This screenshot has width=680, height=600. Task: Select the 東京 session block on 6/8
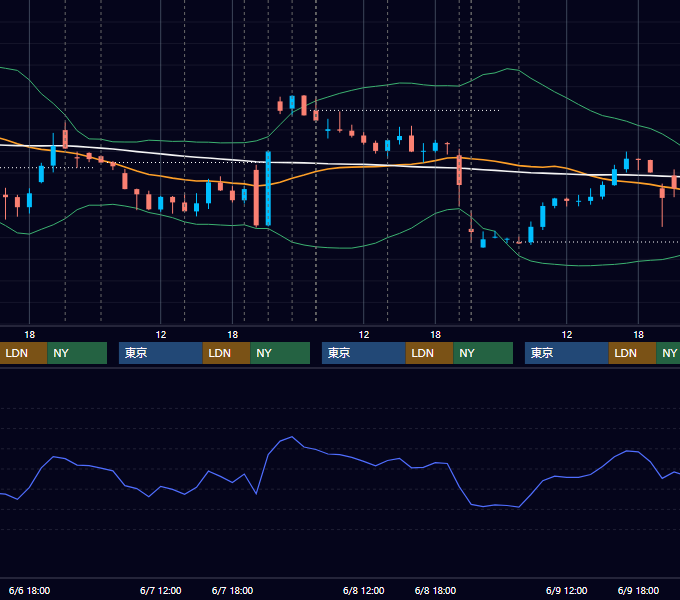(363, 353)
